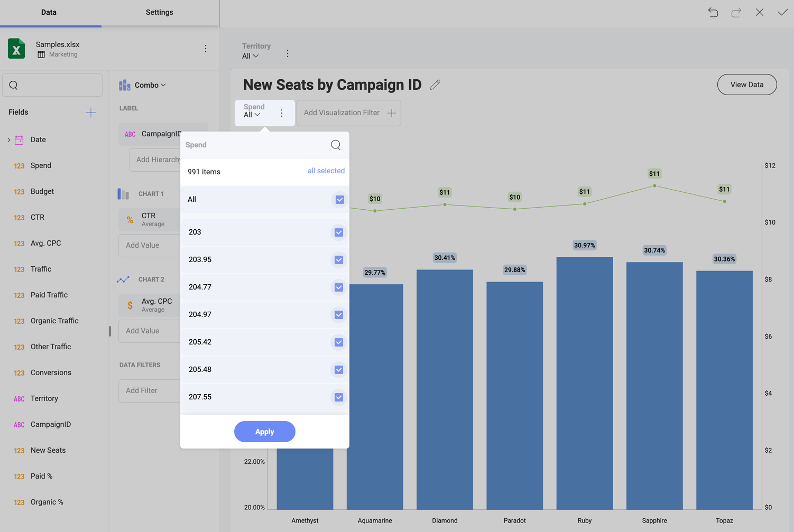Open Samples.xlsx data source options menu
This screenshot has height=532, width=794.
coord(206,49)
